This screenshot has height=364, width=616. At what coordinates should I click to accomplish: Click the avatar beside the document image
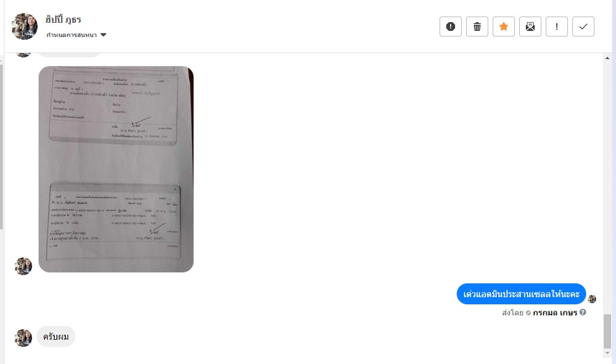click(23, 266)
